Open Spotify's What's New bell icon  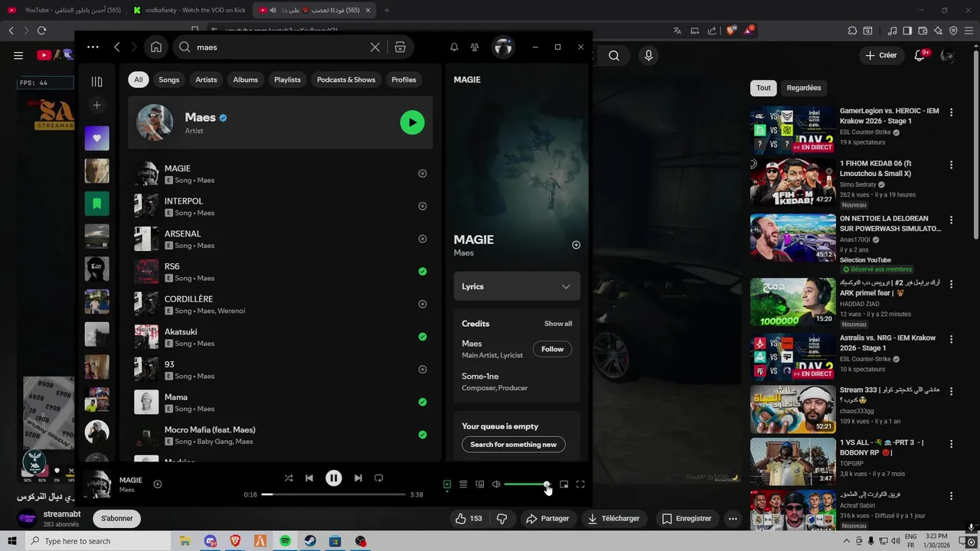click(x=454, y=47)
